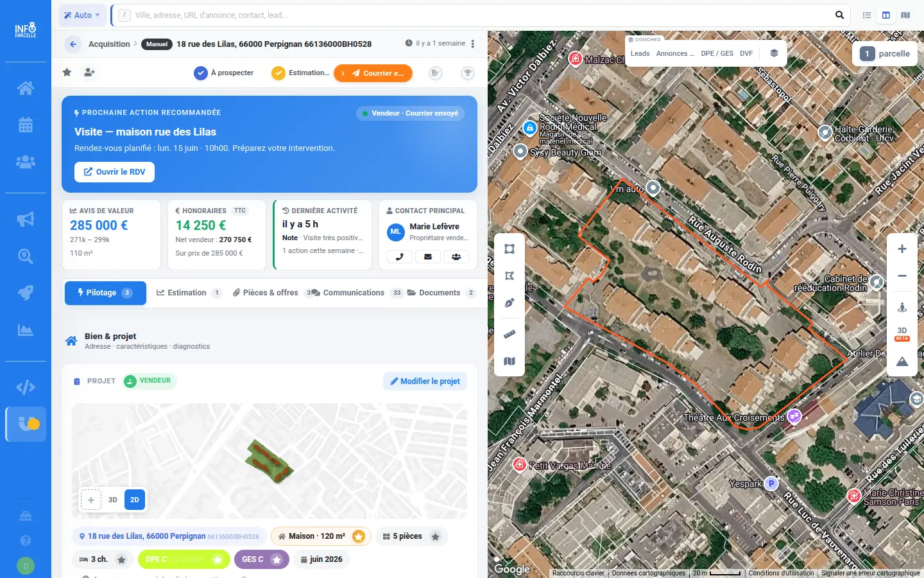Switch to list view icon in top bar
This screenshot has height=578, width=924.
click(x=867, y=15)
